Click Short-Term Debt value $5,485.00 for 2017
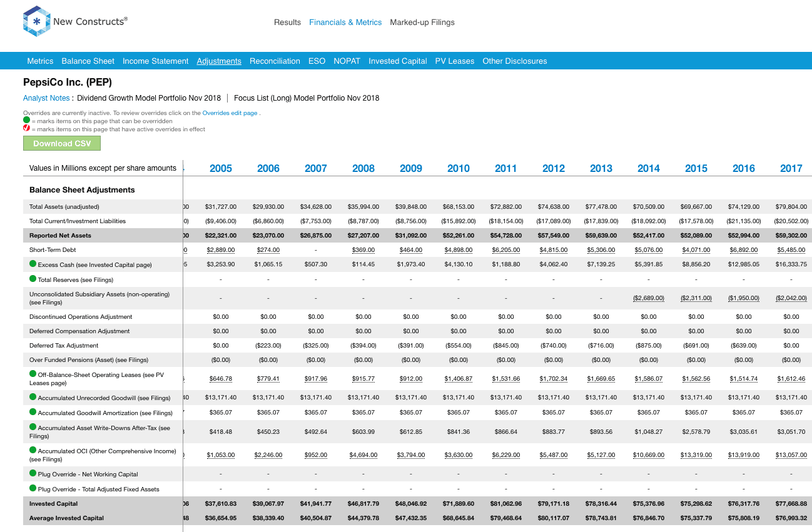Screen dimensions: 812x532 (x=791, y=250)
